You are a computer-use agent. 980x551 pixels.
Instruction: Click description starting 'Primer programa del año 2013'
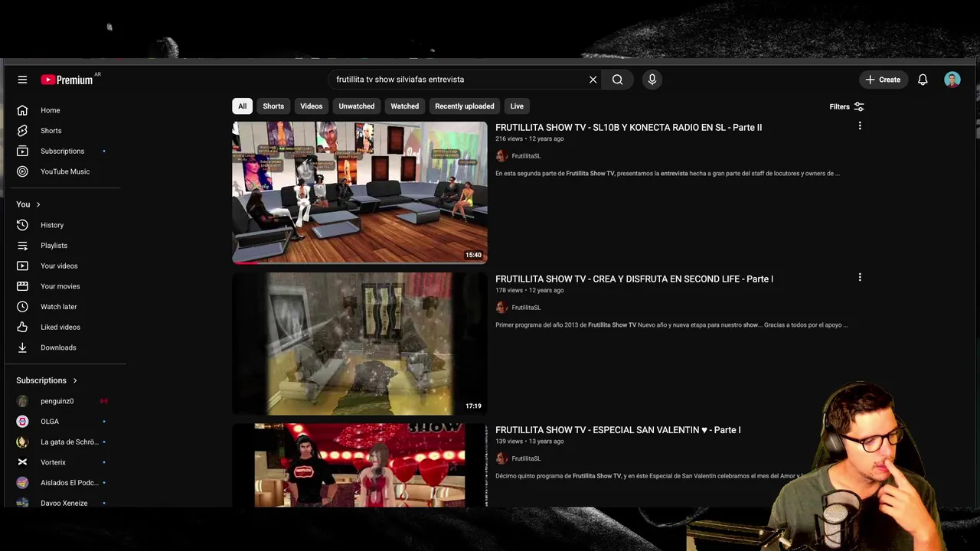(x=671, y=325)
